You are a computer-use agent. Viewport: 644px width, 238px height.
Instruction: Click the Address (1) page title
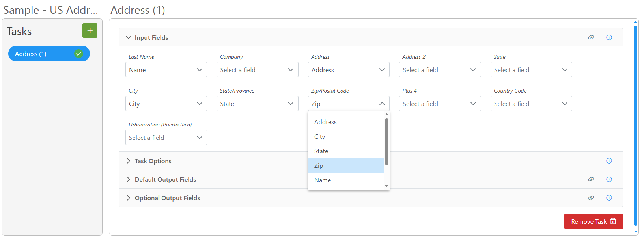point(138,10)
